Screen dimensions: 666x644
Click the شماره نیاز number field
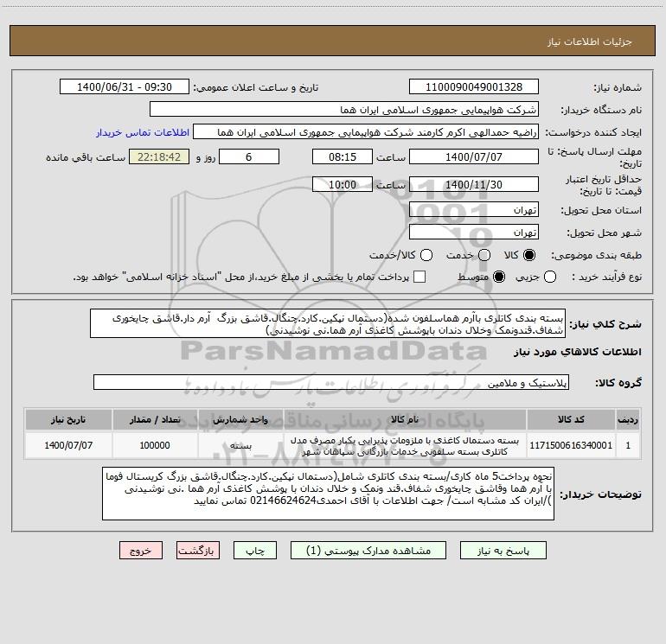pos(474,87)
